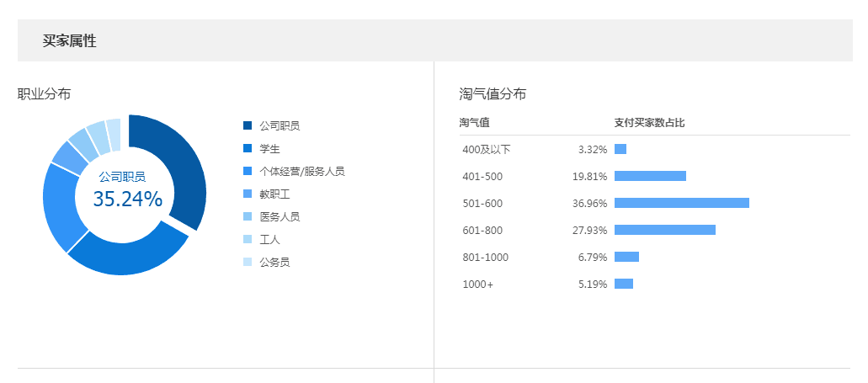The image size is (868, 383).
Task: Click the 801-1000 percentage bar
Action: (x=626, y=257)
